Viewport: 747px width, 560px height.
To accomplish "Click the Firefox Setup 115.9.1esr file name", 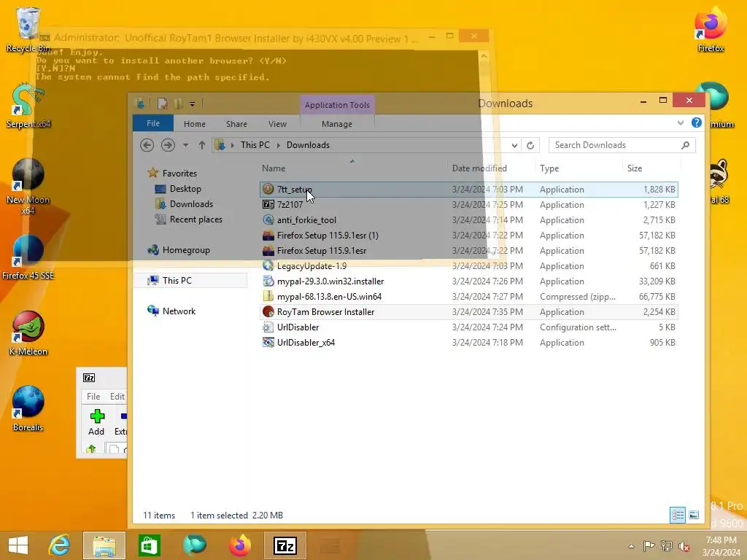I will 322,251.
